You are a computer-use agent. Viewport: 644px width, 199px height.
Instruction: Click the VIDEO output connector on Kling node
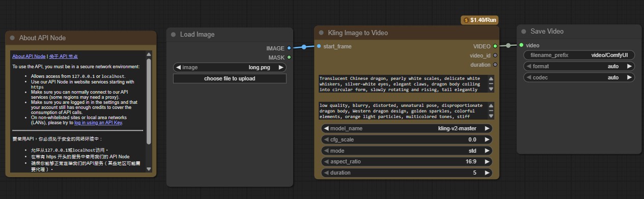click(x=495, y=46)
